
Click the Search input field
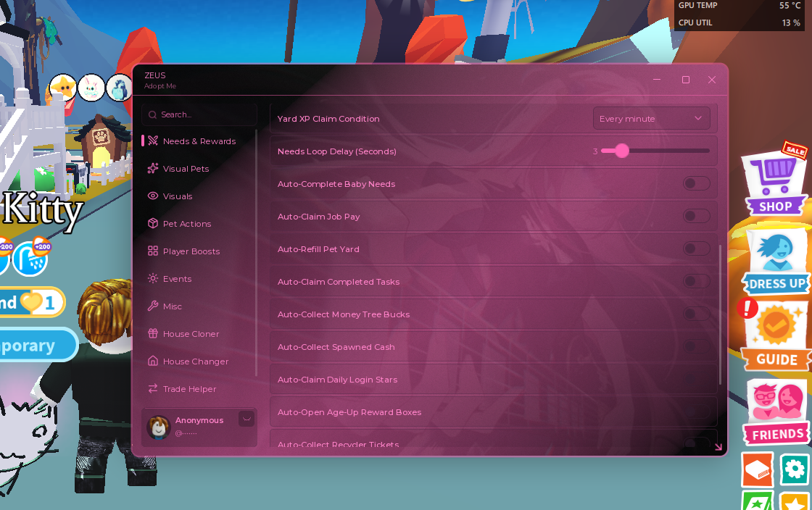(199, 114)
